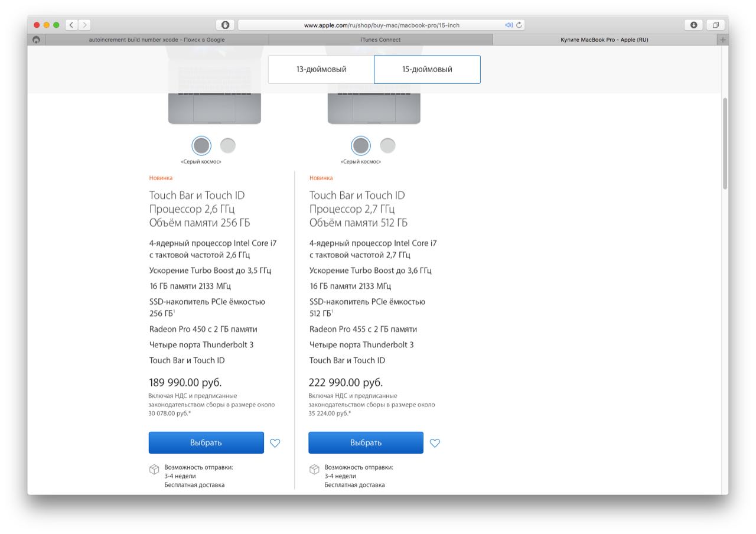This screenshot has width=756, height=534.
Task: Click Возможность отправки text under the 222 990.00 model
Action: pyautogui.click(x=359, y=467)
